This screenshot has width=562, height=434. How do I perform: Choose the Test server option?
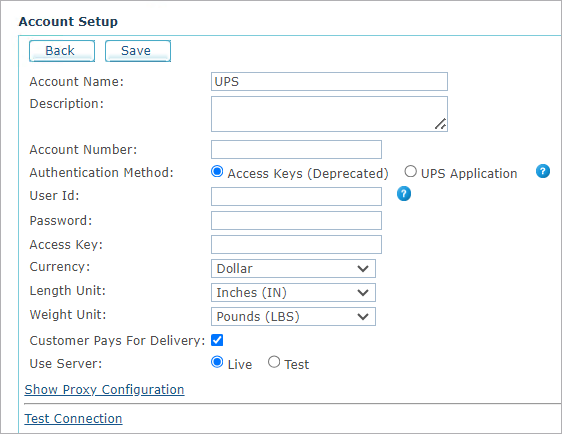click(x=273, y=362)
